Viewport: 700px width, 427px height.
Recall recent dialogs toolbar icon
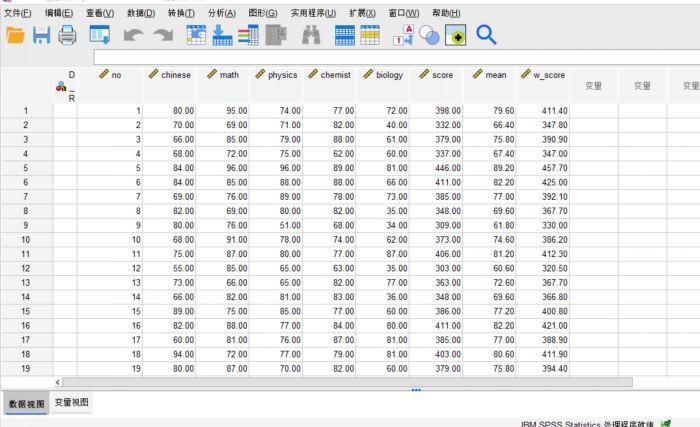click(x=100, y=35)
